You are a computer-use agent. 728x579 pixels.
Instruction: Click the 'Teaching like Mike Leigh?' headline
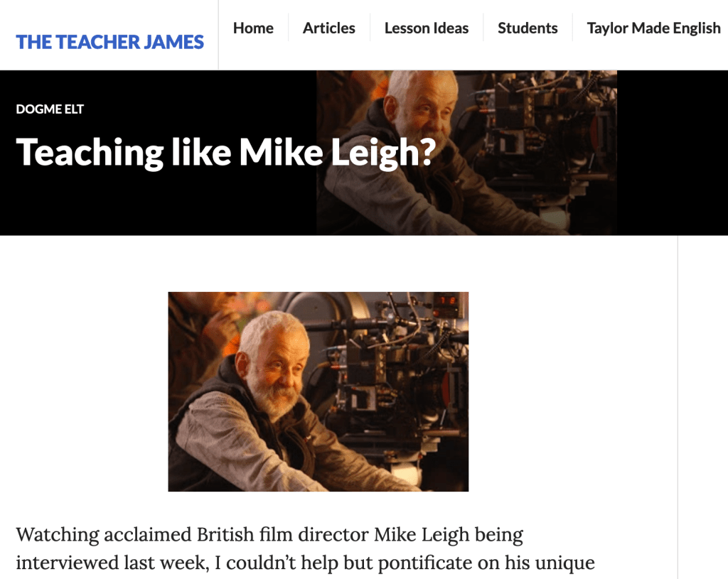(x=226, y=152)
